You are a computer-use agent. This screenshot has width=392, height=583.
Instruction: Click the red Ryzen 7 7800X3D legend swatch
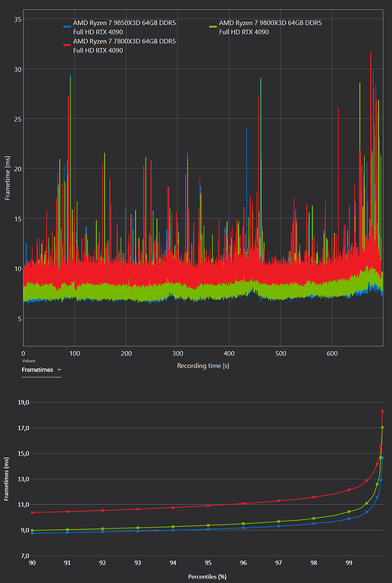click(67, 45)
